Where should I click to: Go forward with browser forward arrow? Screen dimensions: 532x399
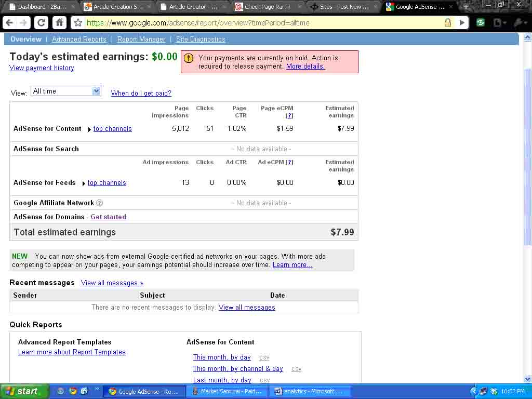tap(23, 23)
